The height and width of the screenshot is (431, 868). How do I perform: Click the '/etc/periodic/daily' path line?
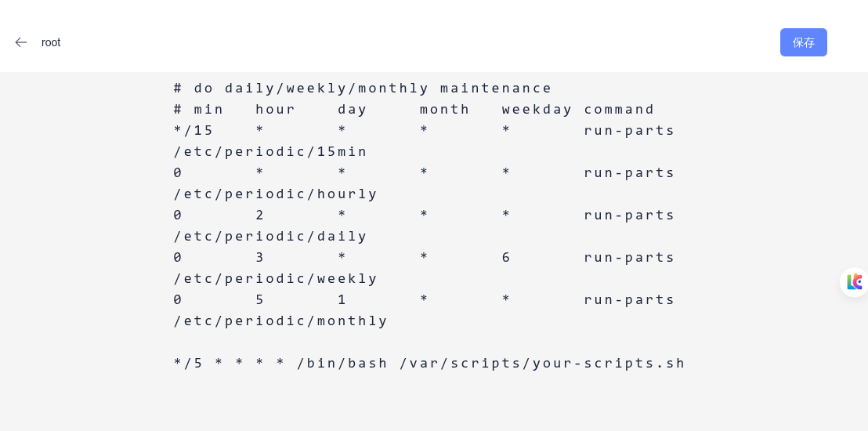(270, 237)
